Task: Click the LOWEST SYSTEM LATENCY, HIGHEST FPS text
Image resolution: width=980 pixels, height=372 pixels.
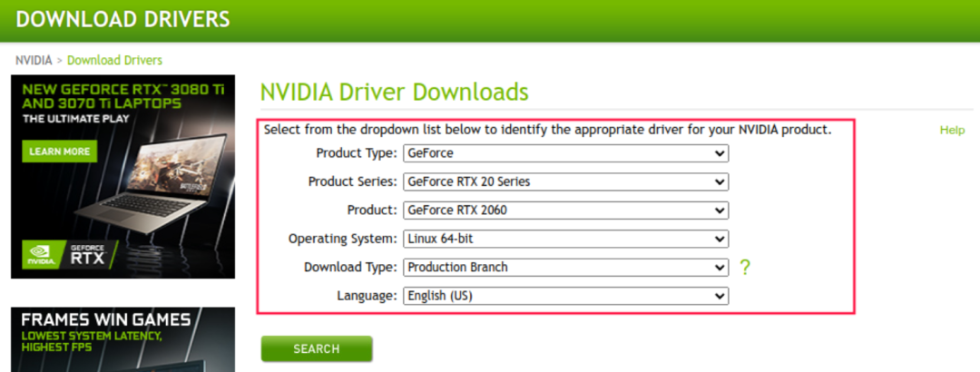Action: [92, 341]
